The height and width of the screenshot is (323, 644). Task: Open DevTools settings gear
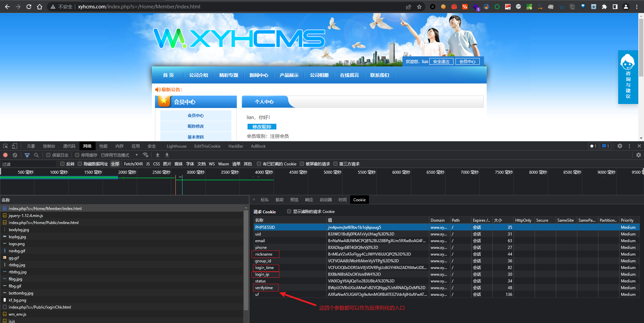tap(620, 146)
